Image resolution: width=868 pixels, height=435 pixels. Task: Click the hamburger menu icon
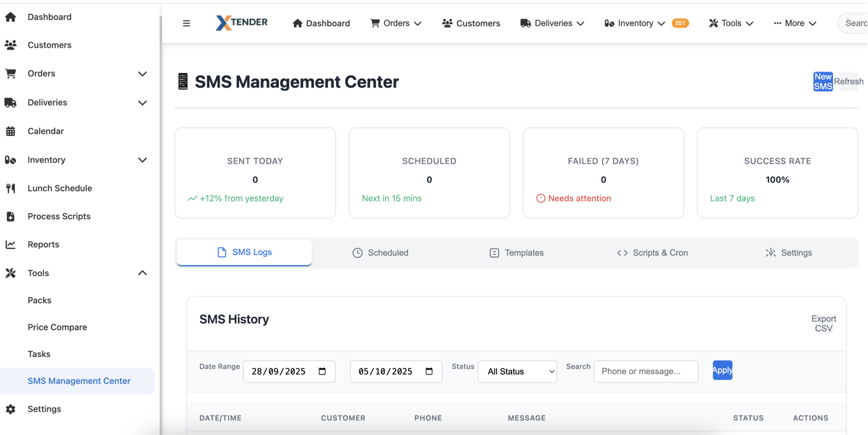[x=187, y=23]
